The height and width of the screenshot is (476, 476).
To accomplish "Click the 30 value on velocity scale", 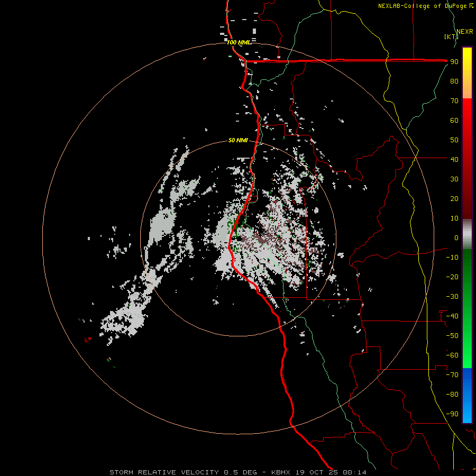I will [x=454, y=179].
